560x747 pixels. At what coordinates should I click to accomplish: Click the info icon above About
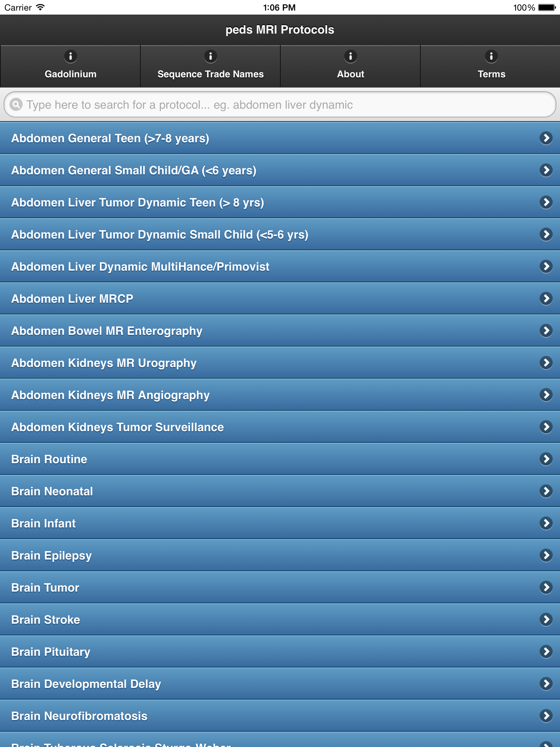click(351, 56)
